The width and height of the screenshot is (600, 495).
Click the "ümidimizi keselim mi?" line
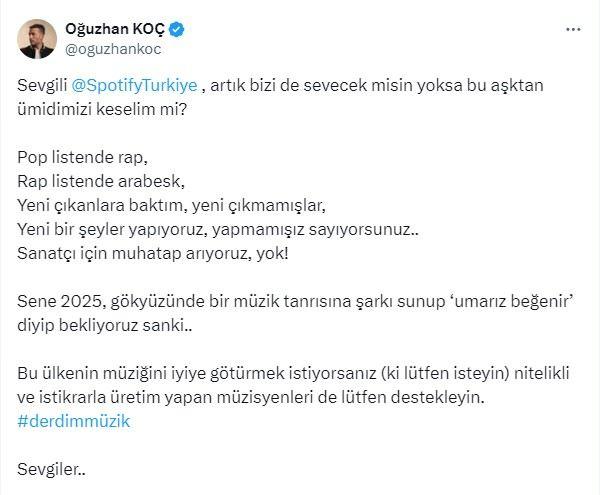tap(102, 109)
